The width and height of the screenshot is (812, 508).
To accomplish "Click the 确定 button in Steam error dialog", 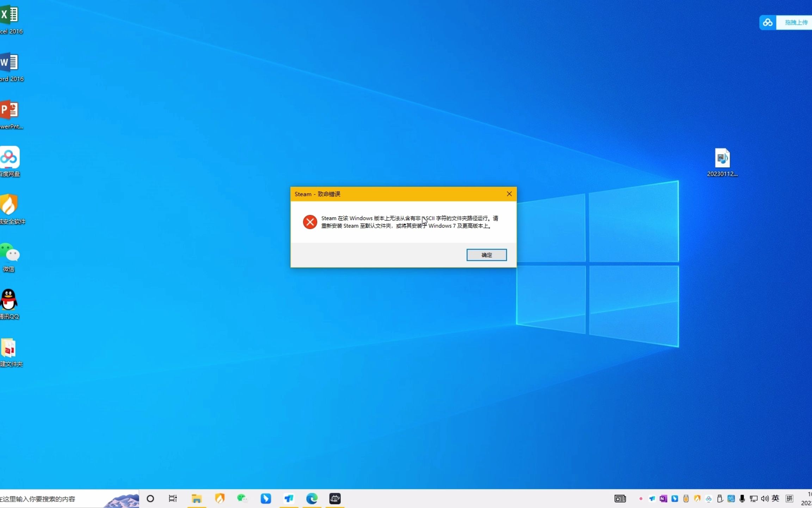I will [486, 255].
